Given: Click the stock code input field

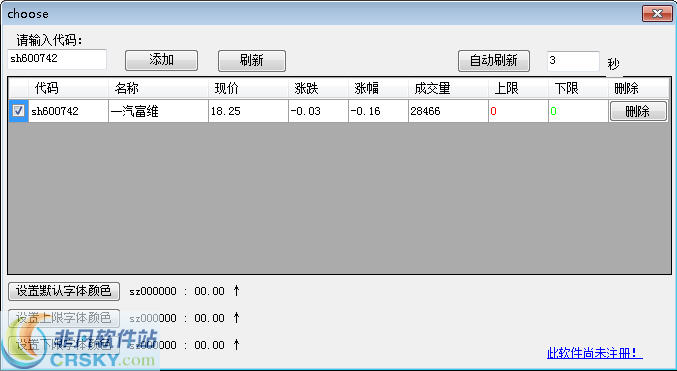Looking at the screenshot, I should pos(57,59).
